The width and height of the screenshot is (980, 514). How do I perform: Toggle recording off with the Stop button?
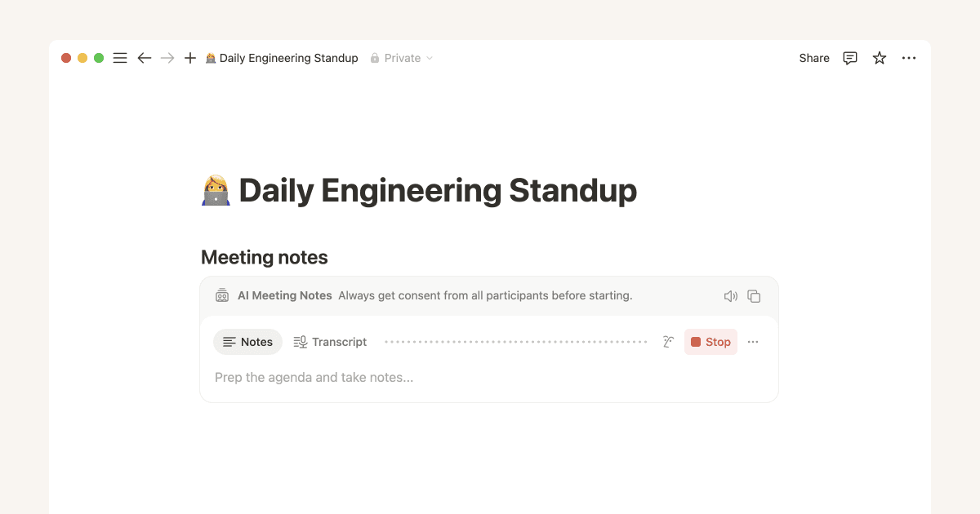click(710, 342)
